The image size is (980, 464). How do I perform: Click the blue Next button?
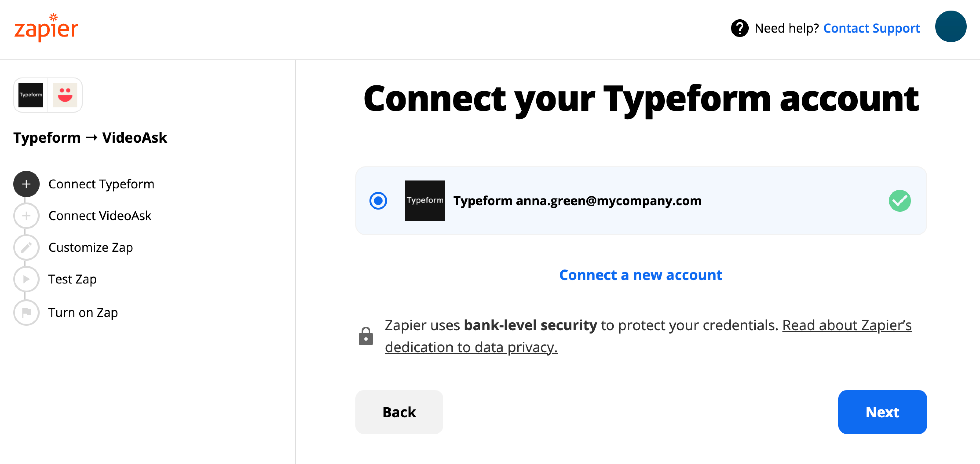click(x=882, y=412)
